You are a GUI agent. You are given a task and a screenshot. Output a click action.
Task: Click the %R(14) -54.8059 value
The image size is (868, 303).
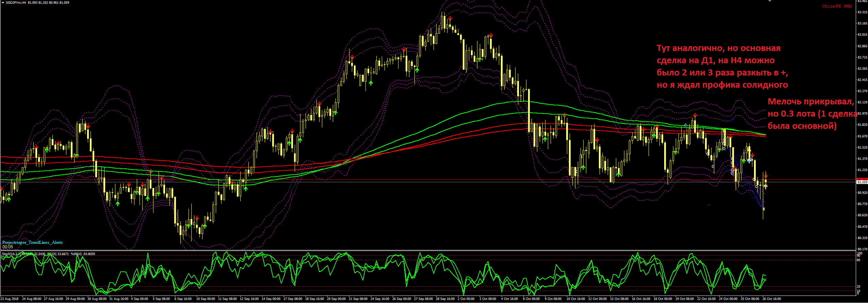click(83, 254)
